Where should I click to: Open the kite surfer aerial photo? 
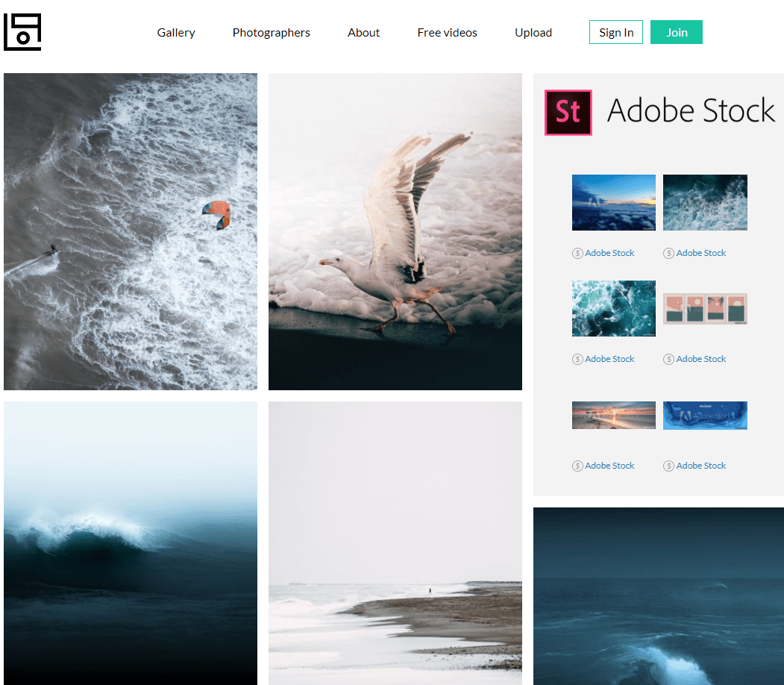point(131,231)
